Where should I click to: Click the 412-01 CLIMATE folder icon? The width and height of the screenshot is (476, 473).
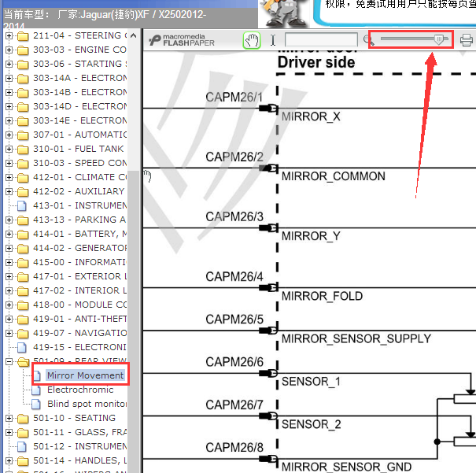tap(23, 178)
